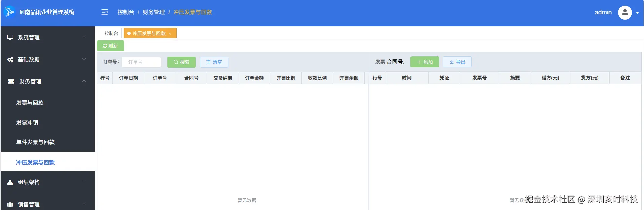Click the green 搜索 button
Viewport: 644px width, 210px height.
pyautogui.click(x=181, y=62)
